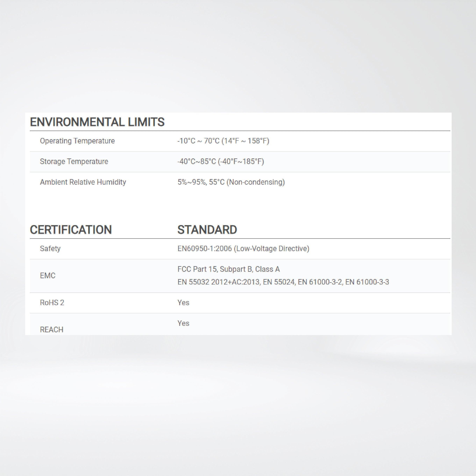The height and width of the screenshot is (476, 476).
Task: Click the Yes value for RoHS 2
Action: 183,303
